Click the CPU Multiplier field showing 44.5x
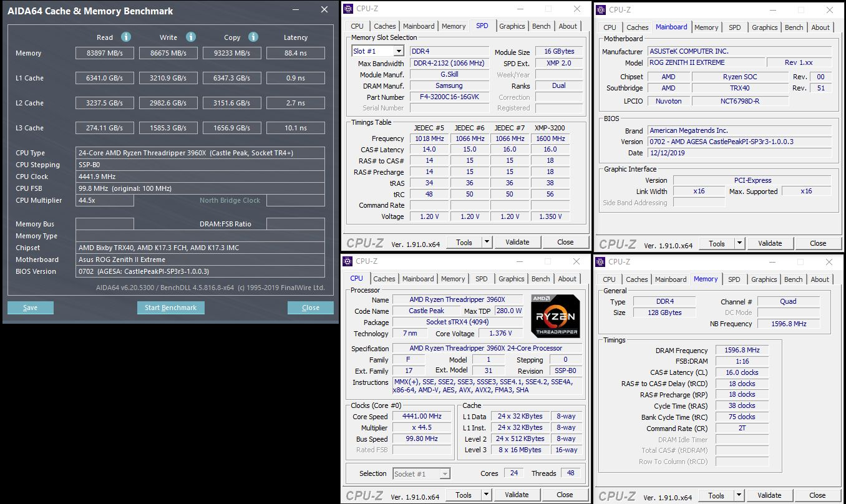 pos(105,200)
